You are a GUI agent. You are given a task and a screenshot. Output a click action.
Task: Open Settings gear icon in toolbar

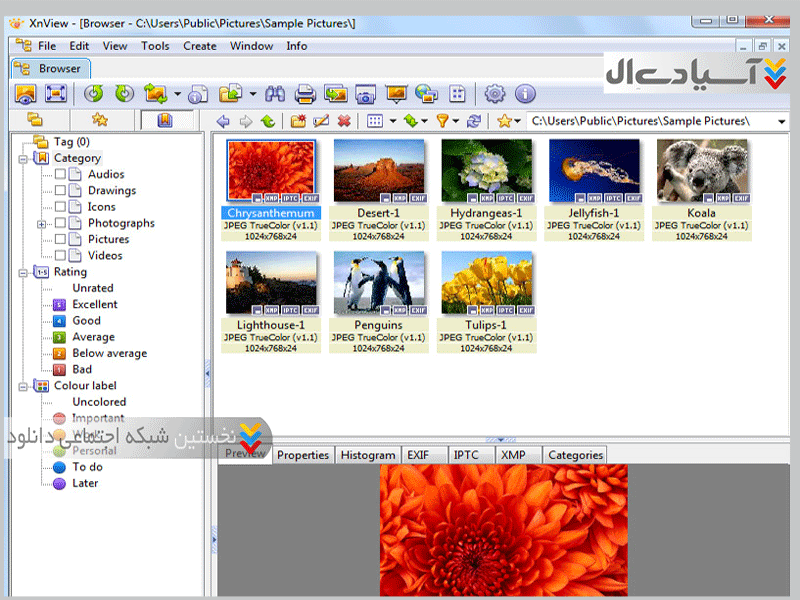494,94
